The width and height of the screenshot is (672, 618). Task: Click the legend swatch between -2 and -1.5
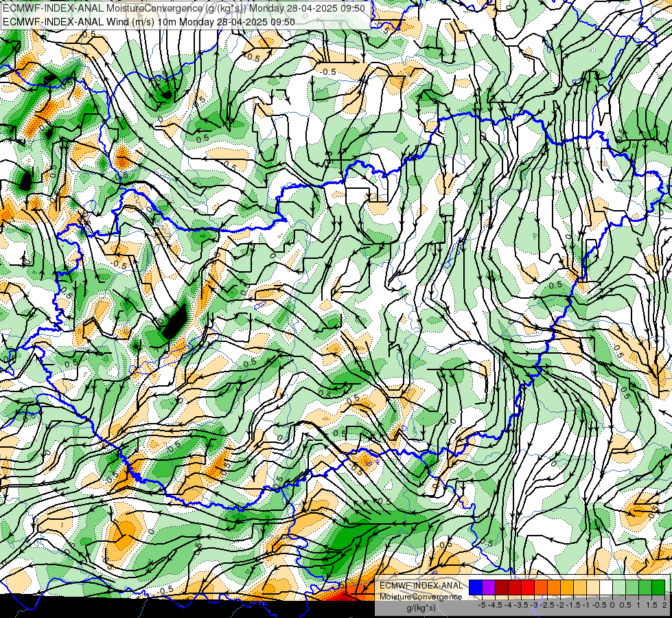(x=567, y=588)
